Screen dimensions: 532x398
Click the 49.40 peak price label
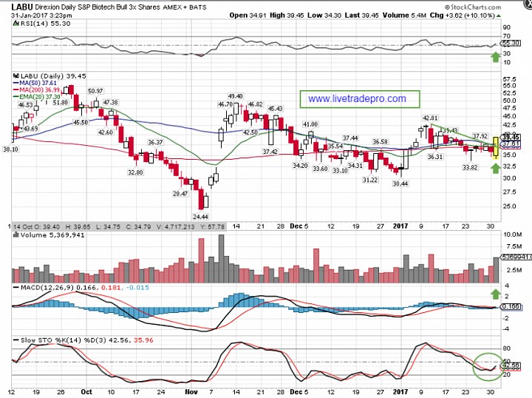click(x=235, y=96)
